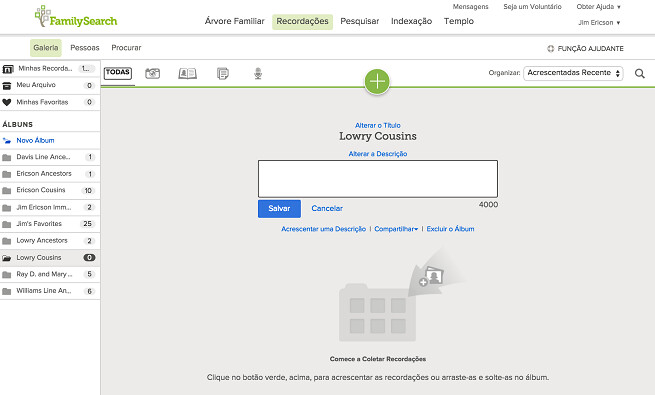Image resolution: width=655 pixels, height=395 pixels.
Task: Click into the album description text box
Action: [x=378, y=179]
